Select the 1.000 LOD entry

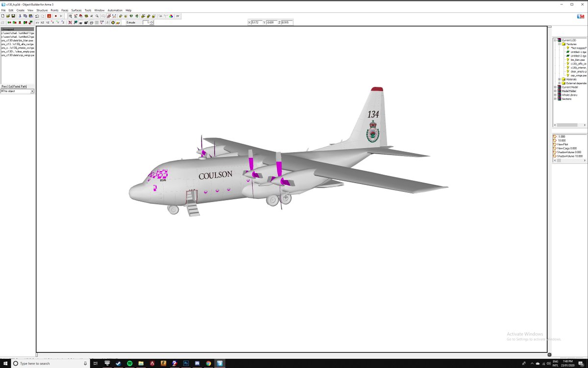click(562, 136)
